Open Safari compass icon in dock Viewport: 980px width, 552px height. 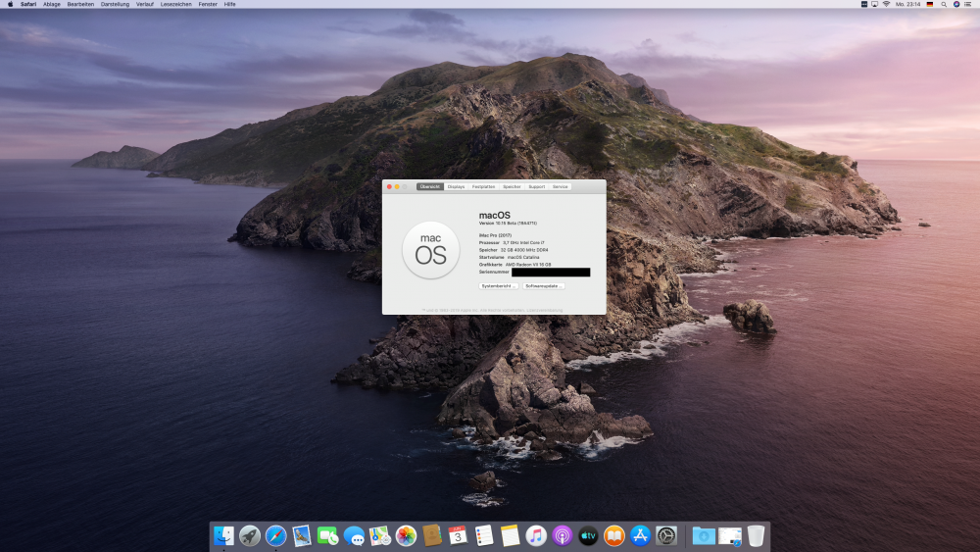point(275,535)
